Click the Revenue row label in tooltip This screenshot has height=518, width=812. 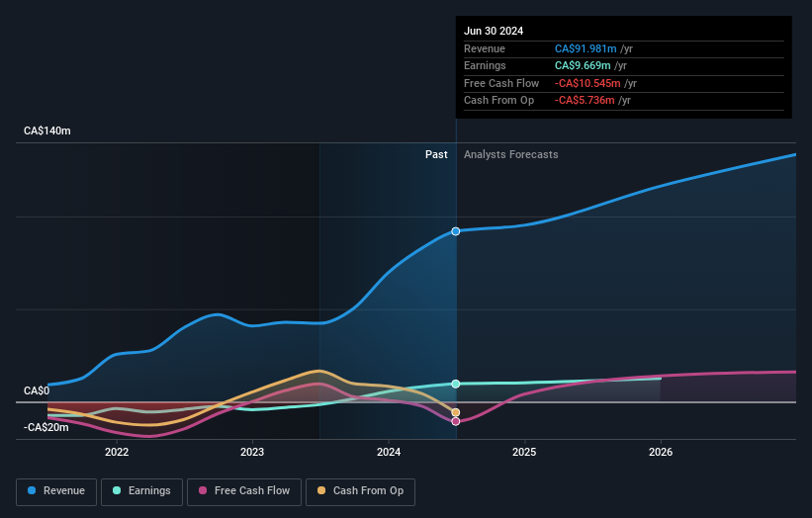click(485, 48)
